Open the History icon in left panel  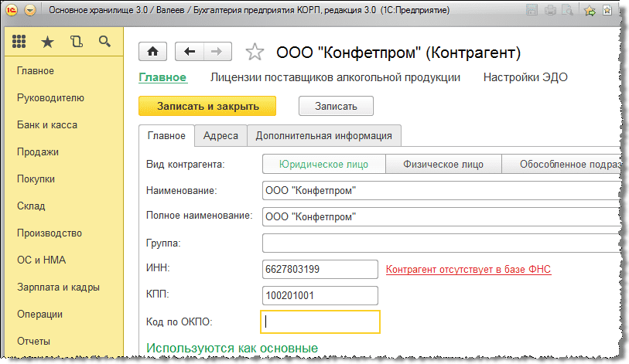[76, 43]
